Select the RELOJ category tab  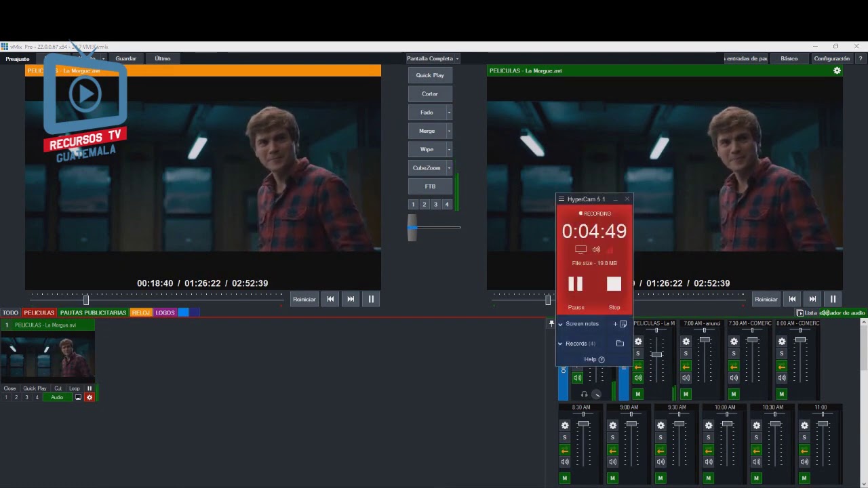[x=141, y=312]
